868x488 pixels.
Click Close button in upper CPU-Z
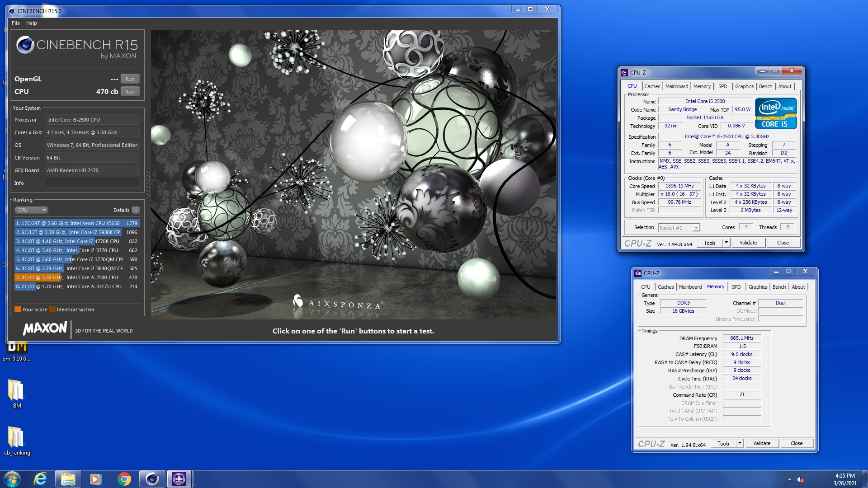pyautogui.click(x=783, y=243)
